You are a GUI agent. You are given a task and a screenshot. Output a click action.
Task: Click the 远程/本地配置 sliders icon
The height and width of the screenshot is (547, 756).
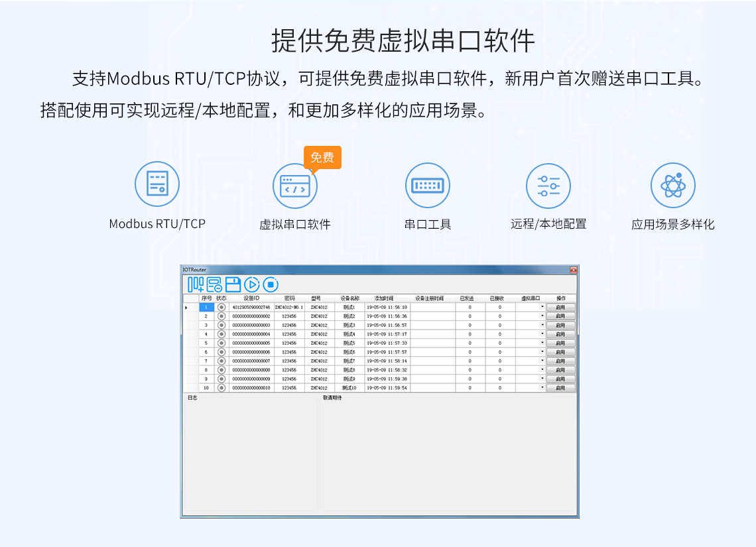coord(548,186)
